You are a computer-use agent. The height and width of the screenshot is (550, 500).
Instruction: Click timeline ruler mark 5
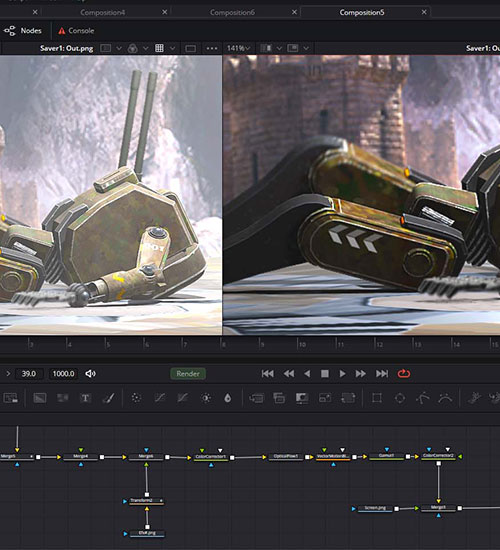click(x=108, y=345)
